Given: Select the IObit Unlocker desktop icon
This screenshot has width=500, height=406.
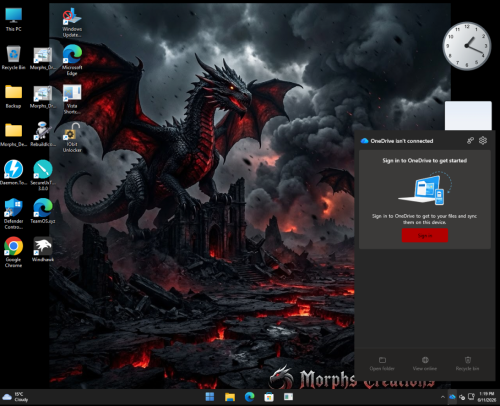Looking at the screenshot, I should (x=72, y=137).
